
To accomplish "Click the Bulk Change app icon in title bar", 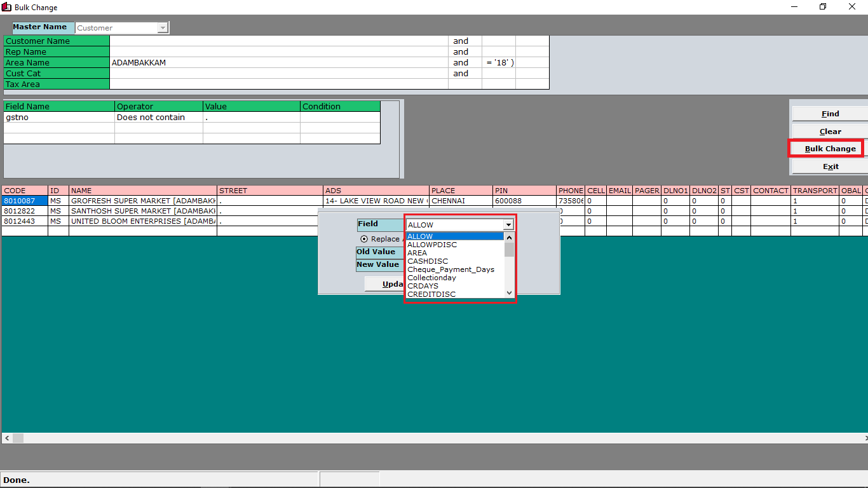I will pos(6,7).
